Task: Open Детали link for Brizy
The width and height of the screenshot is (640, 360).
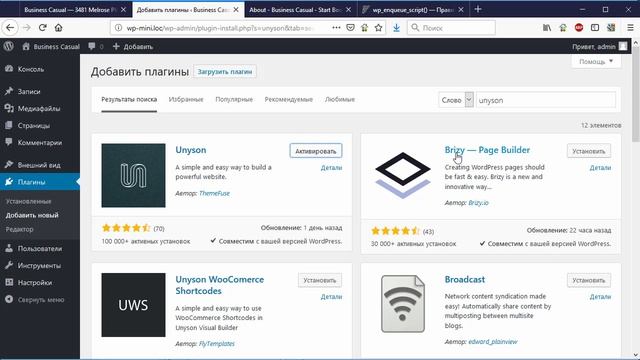Action: click(x=600, y=168)
